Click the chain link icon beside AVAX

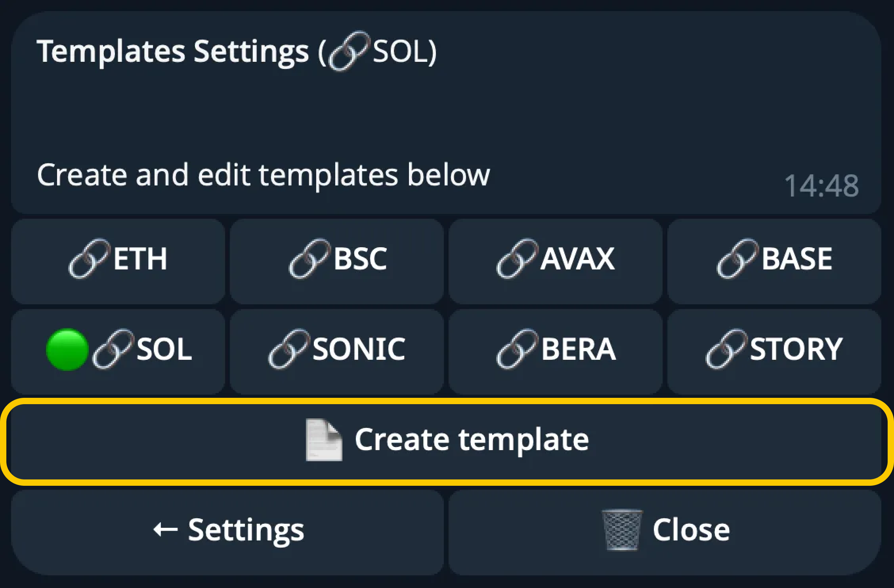517,259
